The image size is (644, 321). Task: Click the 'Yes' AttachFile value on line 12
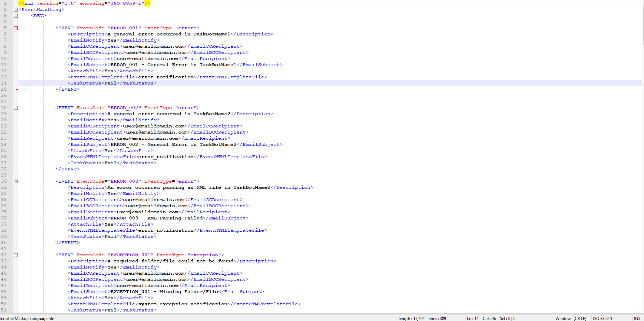coord(109,71)
